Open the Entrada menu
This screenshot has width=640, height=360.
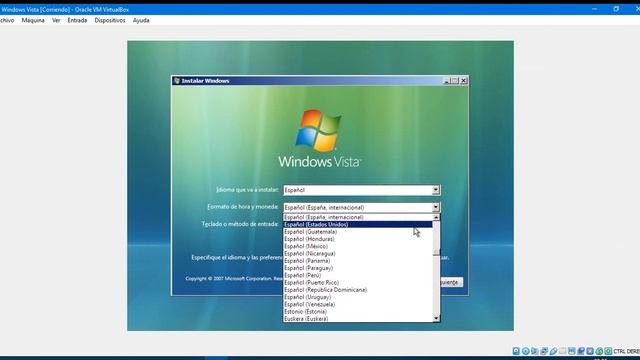tap(77, 20)
